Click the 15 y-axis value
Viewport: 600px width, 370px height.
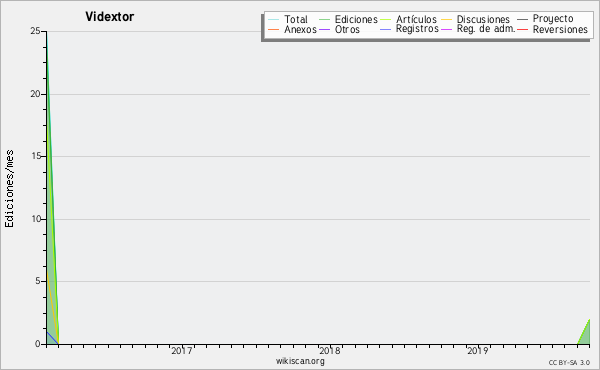click(x=35, y=156)
